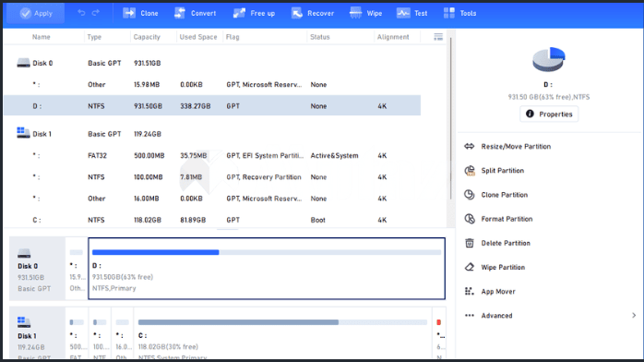The width and height of the screenshot is (644, 362).
Task: Redo the pending operation arrow
Action: tap(96, 13)
